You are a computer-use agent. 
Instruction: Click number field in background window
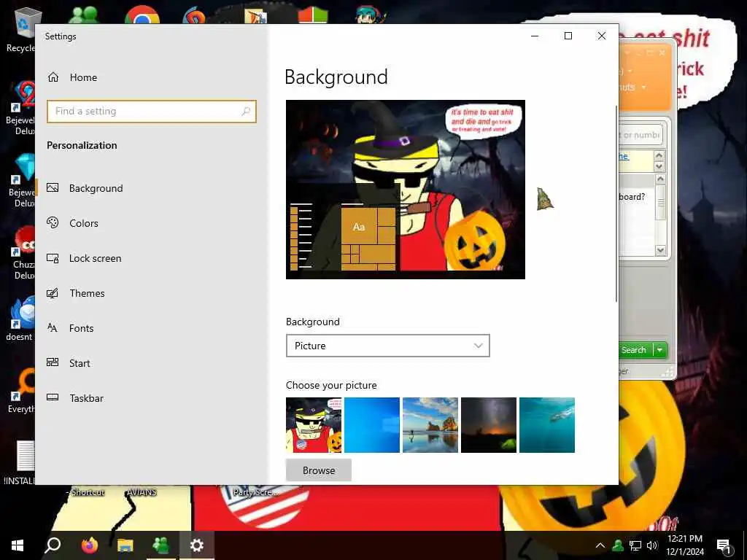coord(640,135)
